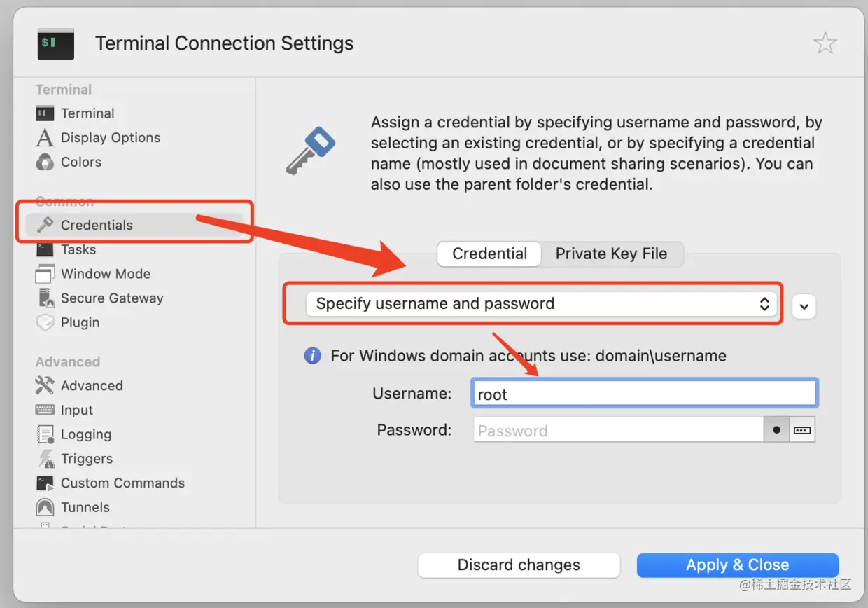Viewport: 868px width, 608px height.
Task: Open the 'Specify username and password' dropdown
Action: 542,304
